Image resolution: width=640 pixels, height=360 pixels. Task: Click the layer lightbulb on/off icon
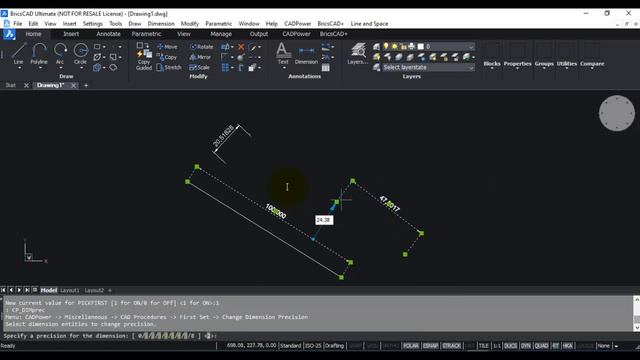pyautogui.click(x=386, y=47)
